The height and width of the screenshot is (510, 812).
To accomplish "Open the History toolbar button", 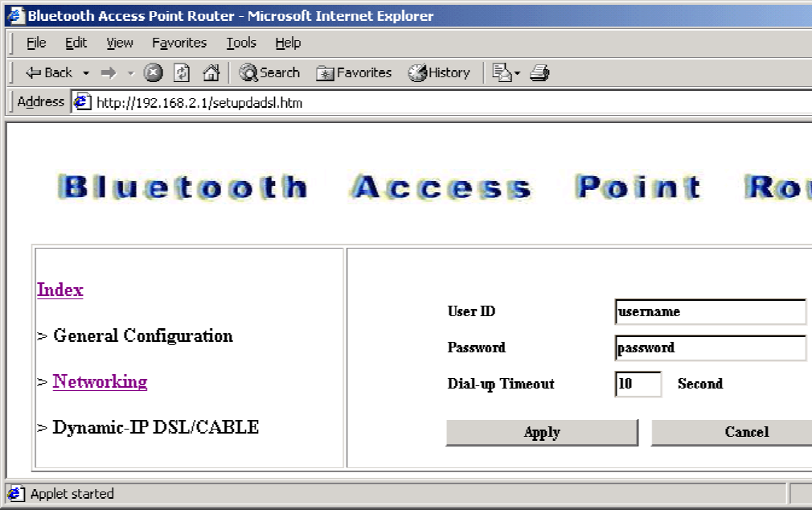I will coord(439,73).
